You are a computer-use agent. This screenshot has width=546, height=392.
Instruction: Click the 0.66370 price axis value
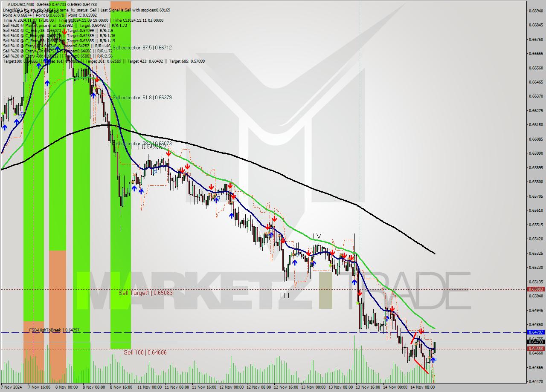point(536,96)
